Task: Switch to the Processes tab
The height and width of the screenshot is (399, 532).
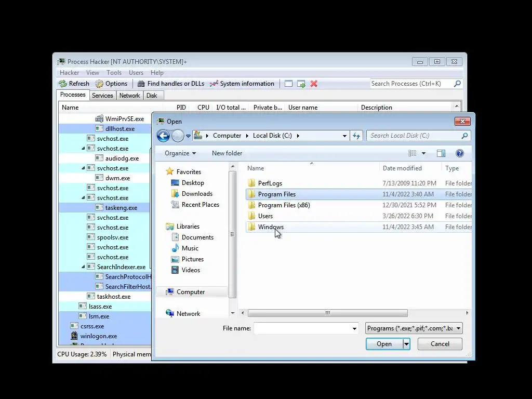Action: [x=73, y=95]
